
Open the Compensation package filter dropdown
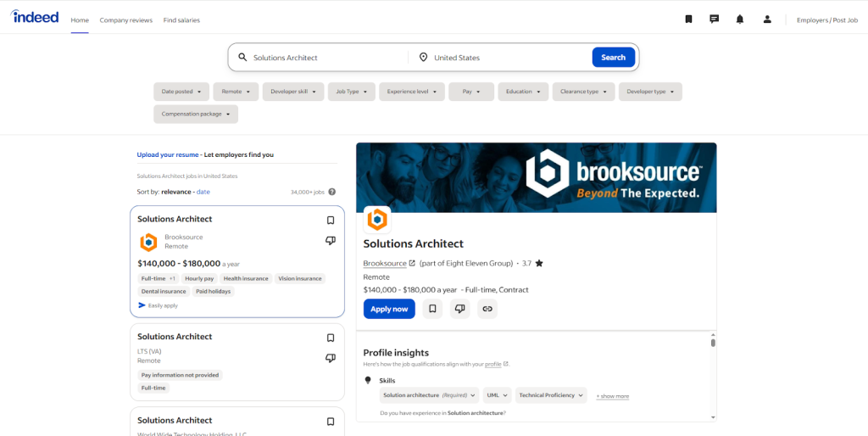196,115
